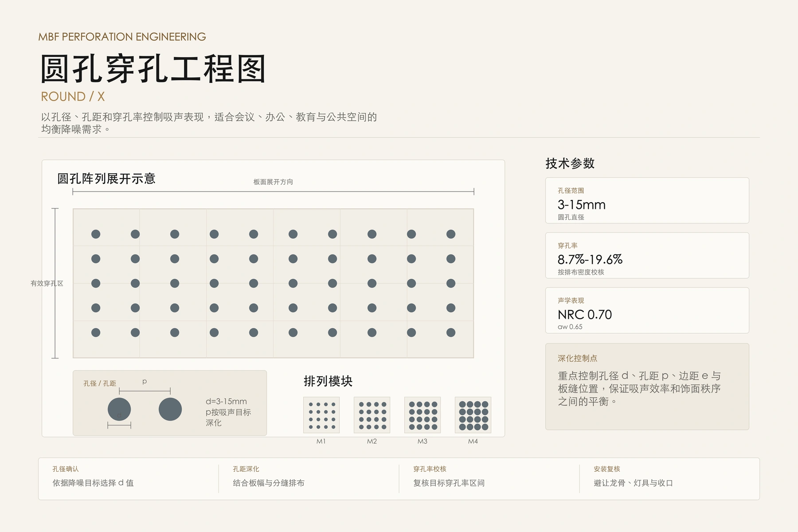The width and height of the screenshot is (798, 532).
Task: Click the 按排布密度校核 caption
Action: coord(581,272)
